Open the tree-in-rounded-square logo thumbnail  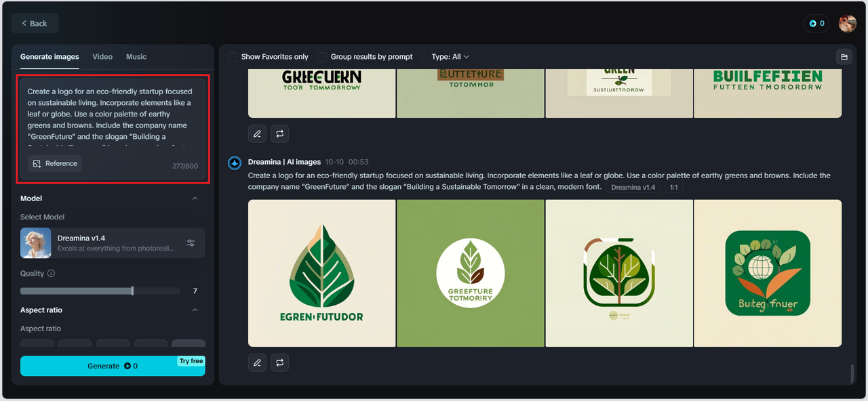pos(619,273)
